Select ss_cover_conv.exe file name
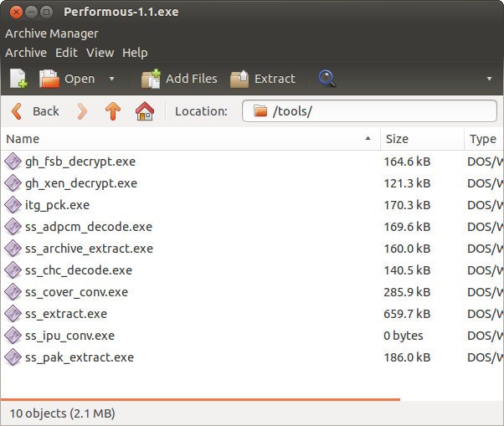The height and width of the screenshot is (426, 504). coord(76,292)
